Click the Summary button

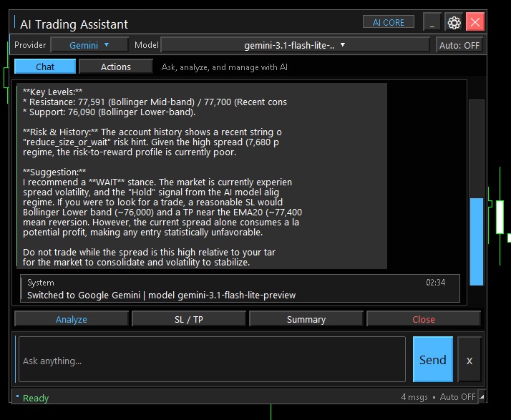click(x=306, y=319)
